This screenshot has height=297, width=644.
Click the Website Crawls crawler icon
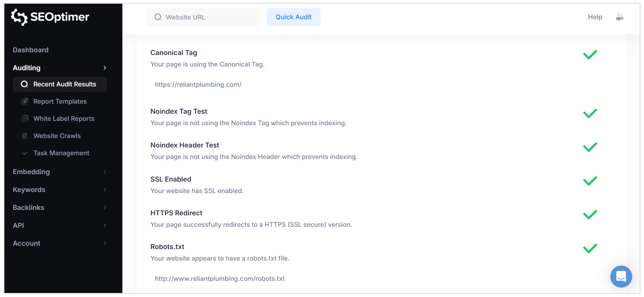click(x=25, y=136)
